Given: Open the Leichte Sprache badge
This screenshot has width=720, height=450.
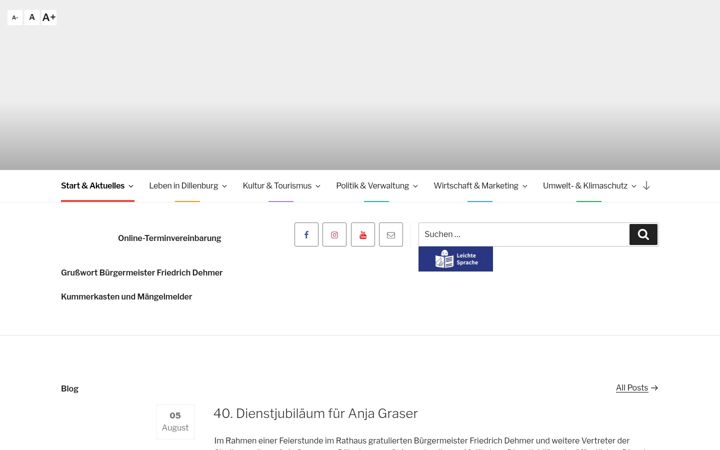Looking at the screenshot, I should pos(456,259).
